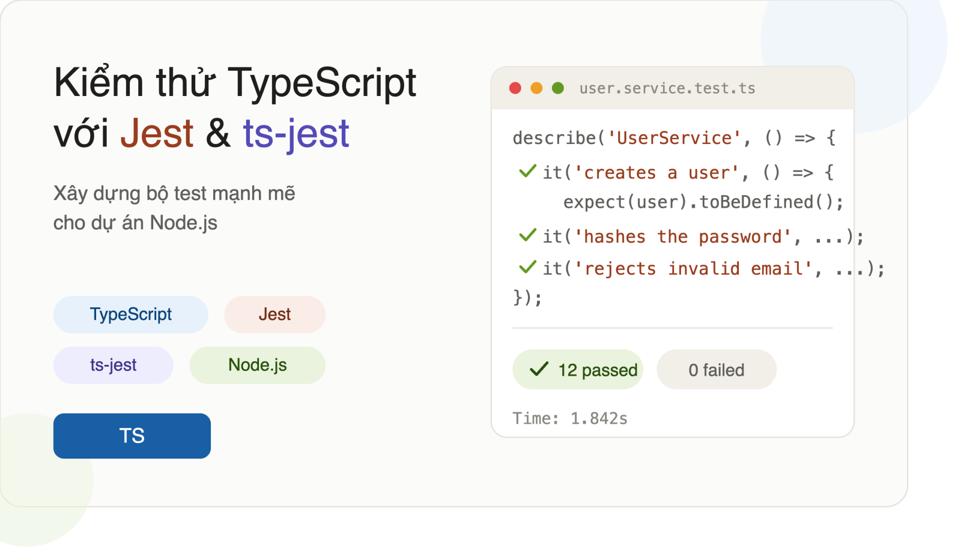Click the purple 'ts-jest' word in the heading
The height and width of the screenshot is (560, 961).
click(296, 133)
